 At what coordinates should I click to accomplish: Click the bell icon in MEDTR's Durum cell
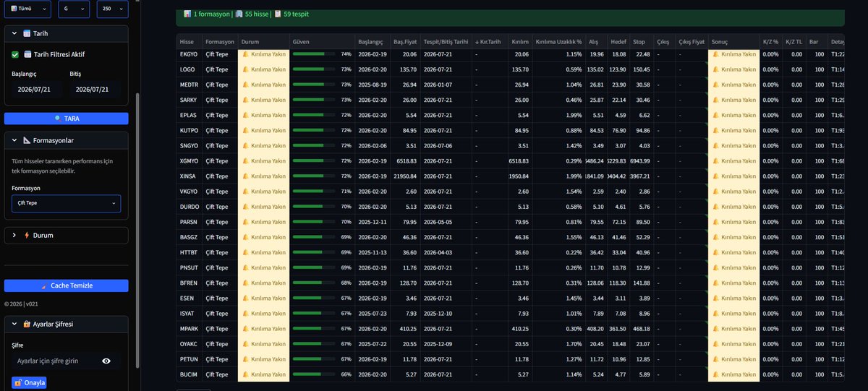point(245,85)
